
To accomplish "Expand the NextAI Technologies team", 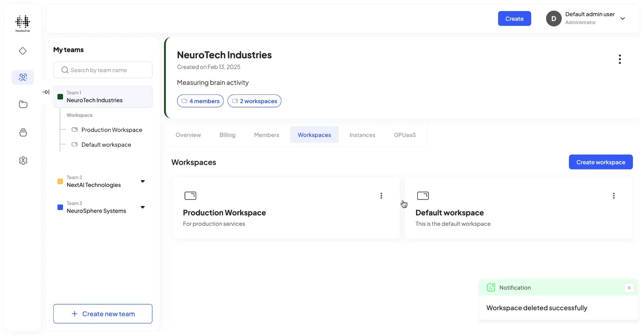I will coord(143,181).
